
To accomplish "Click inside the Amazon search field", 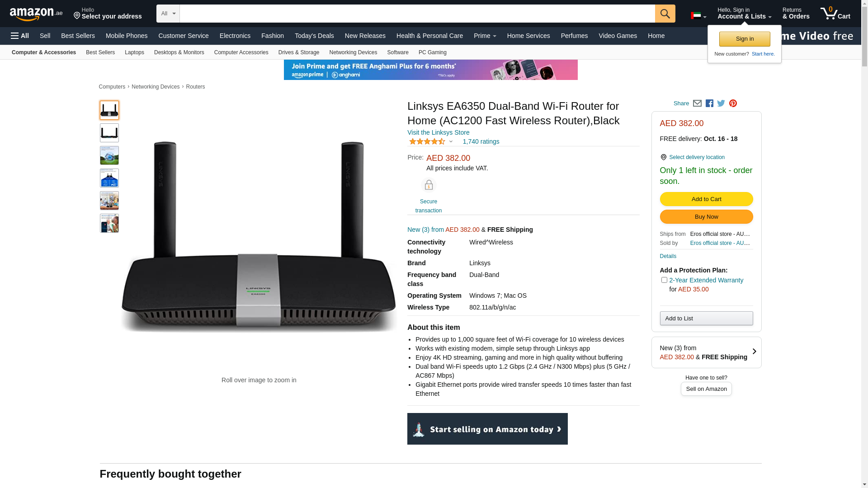I will click(x=417, y=14).
